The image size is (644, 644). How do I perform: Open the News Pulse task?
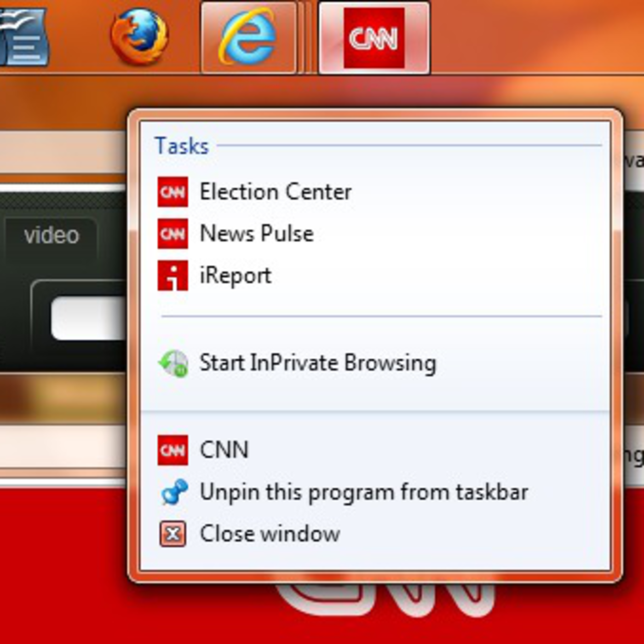[374, 234]
